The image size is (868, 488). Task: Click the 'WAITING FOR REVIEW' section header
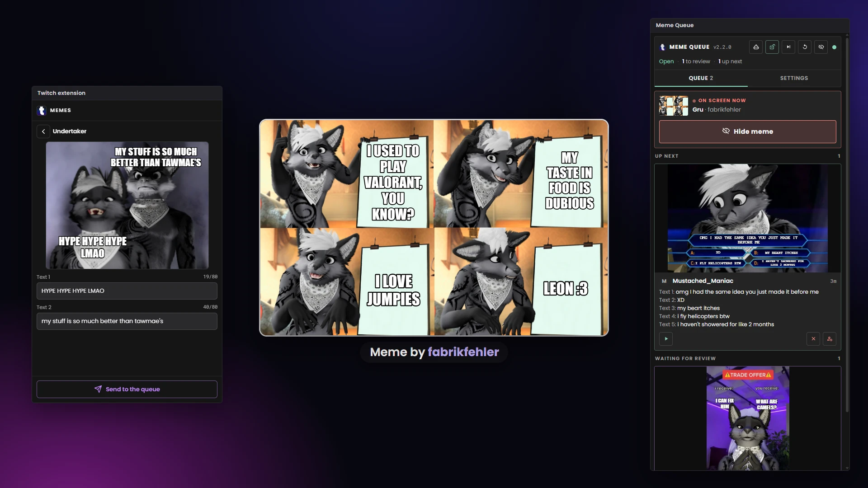coord(685,358)
